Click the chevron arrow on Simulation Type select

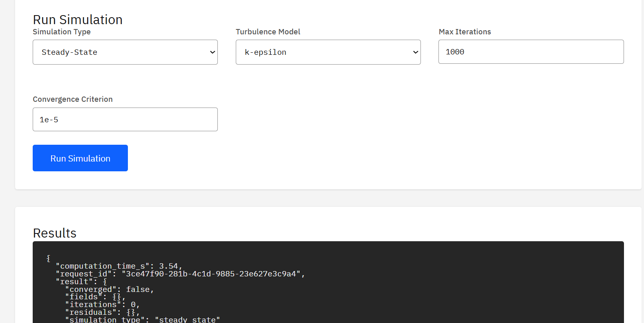(x=212, y=52)
